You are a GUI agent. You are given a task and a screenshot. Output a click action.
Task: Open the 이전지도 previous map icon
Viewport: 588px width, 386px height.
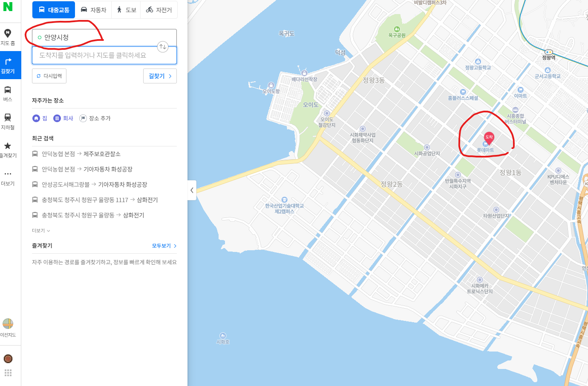click(8, 328)
